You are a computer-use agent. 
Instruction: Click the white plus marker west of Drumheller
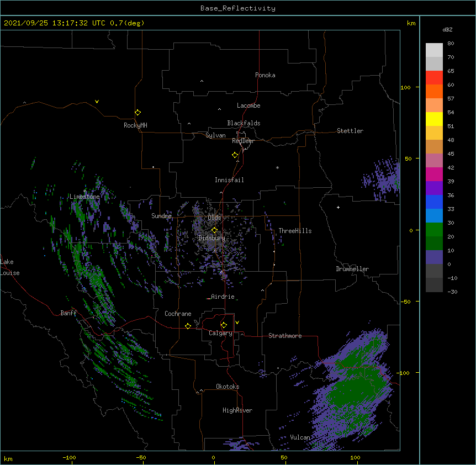[x=338, y=207]
